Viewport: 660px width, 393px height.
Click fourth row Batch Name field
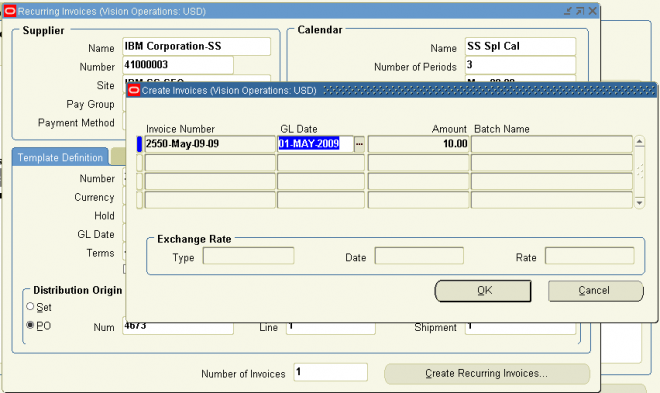coord(552,200)
